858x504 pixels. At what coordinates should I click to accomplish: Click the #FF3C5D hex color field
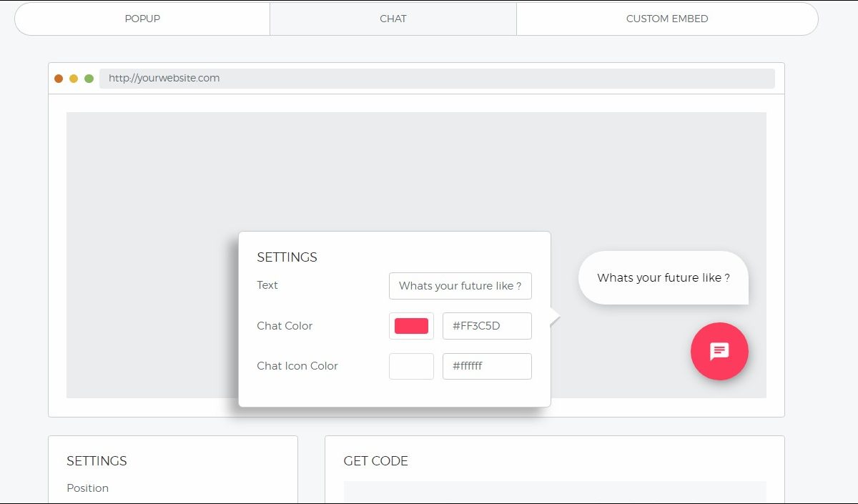click(x=487, y=326)
